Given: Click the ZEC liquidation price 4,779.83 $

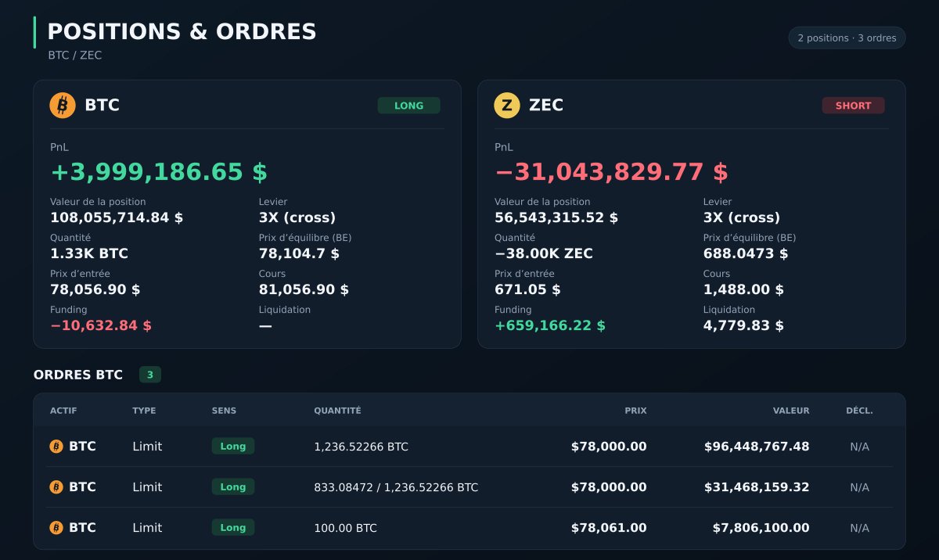Looking at the screenshot, I should click(743, 325).
